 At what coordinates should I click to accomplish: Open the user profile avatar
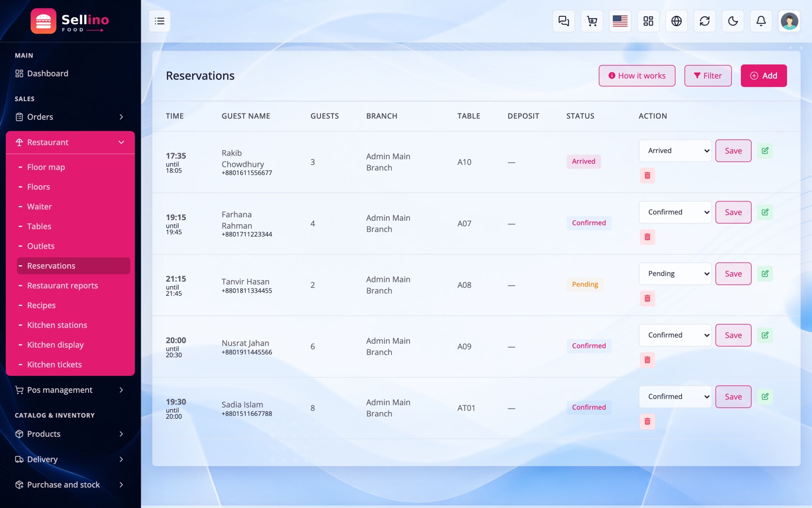(789, 21)
